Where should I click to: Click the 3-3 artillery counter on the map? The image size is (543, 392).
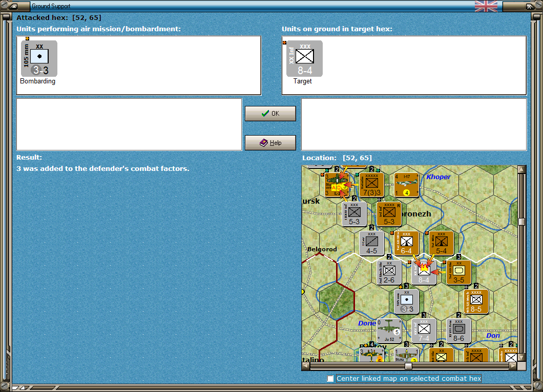[407, 301]
